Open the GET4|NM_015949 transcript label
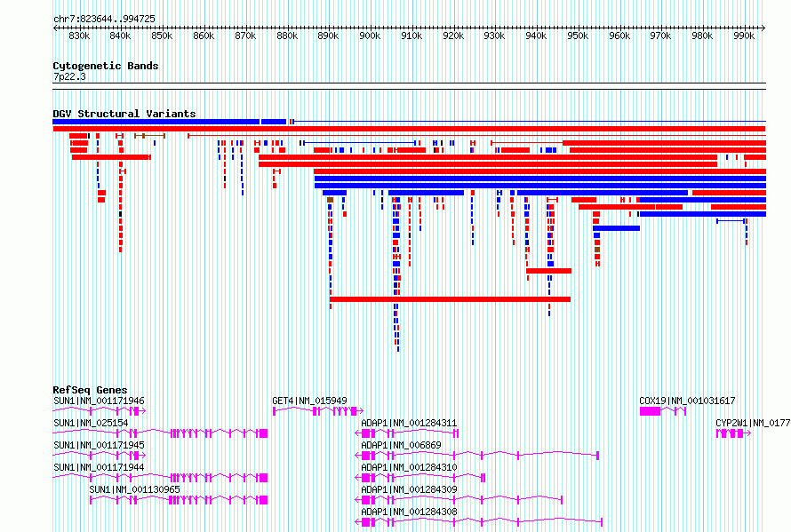791x532 pixels. 310,401
